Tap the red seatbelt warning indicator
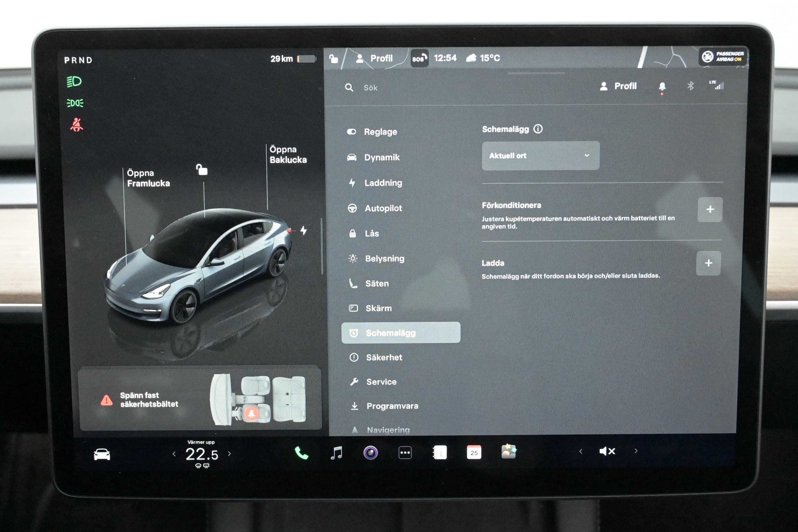The height and width of the screenshot is (532, 798). [x=77, y=125]
